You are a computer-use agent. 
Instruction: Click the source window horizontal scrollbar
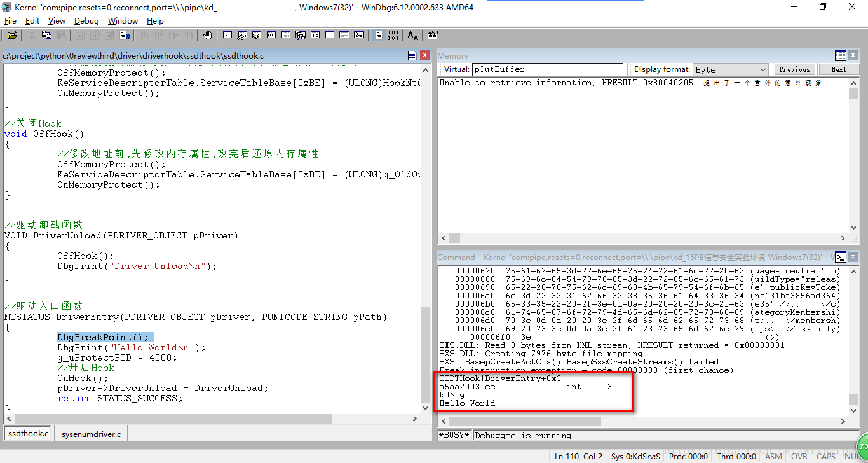click(211, 419)
